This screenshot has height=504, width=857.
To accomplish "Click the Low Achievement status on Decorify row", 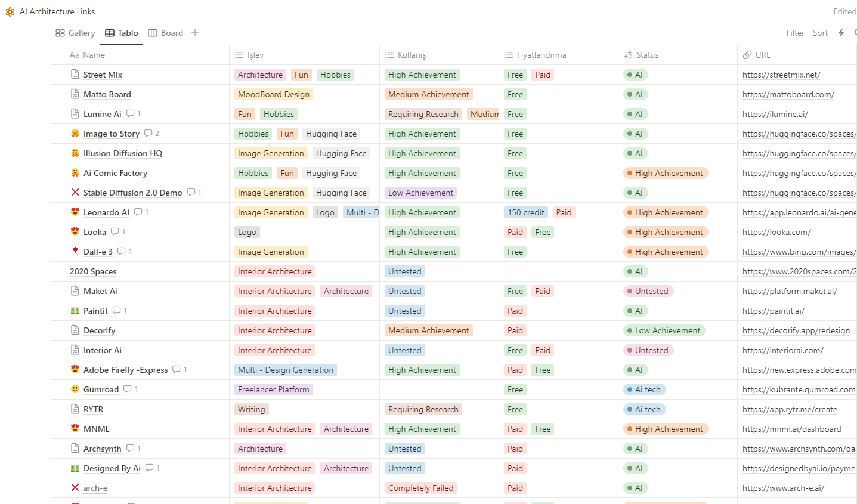I will click(664, 330).
